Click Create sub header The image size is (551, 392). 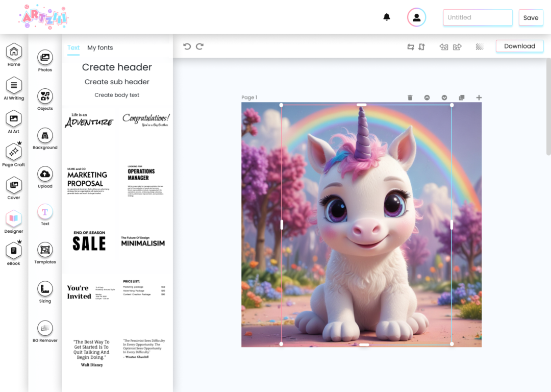click(117, 82)
